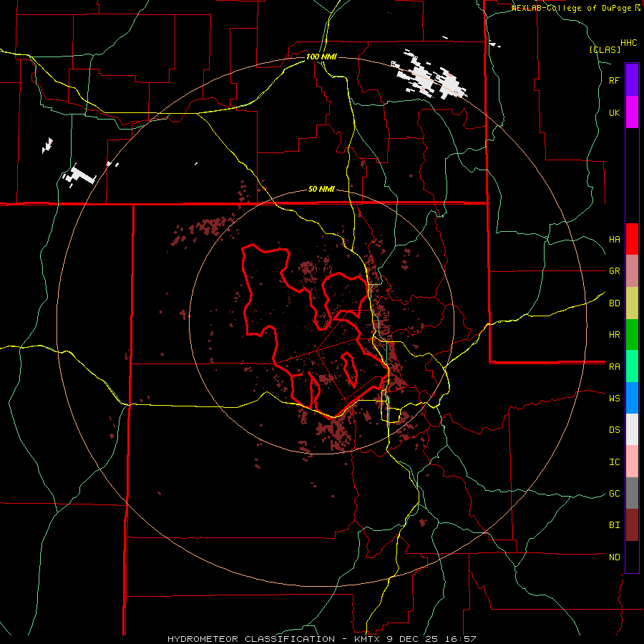Click the GR legend label
644x644 pixels.
pos(614,271)
